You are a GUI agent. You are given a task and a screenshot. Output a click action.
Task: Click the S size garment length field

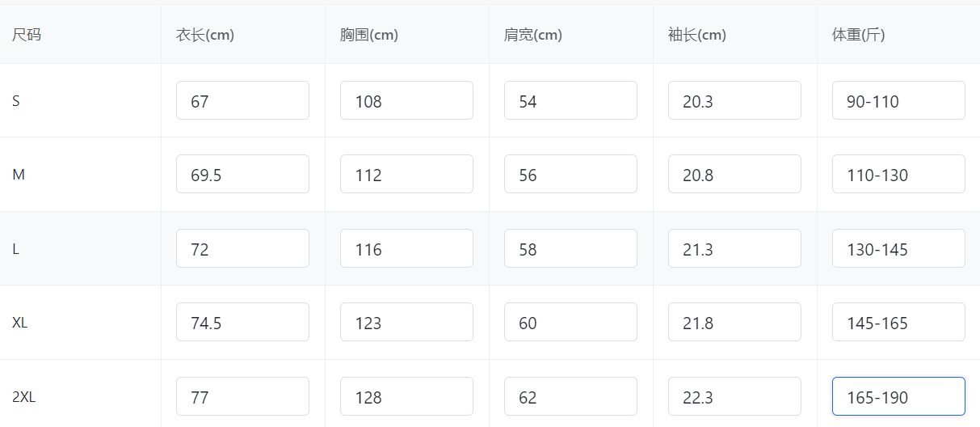tap(242, 101)
